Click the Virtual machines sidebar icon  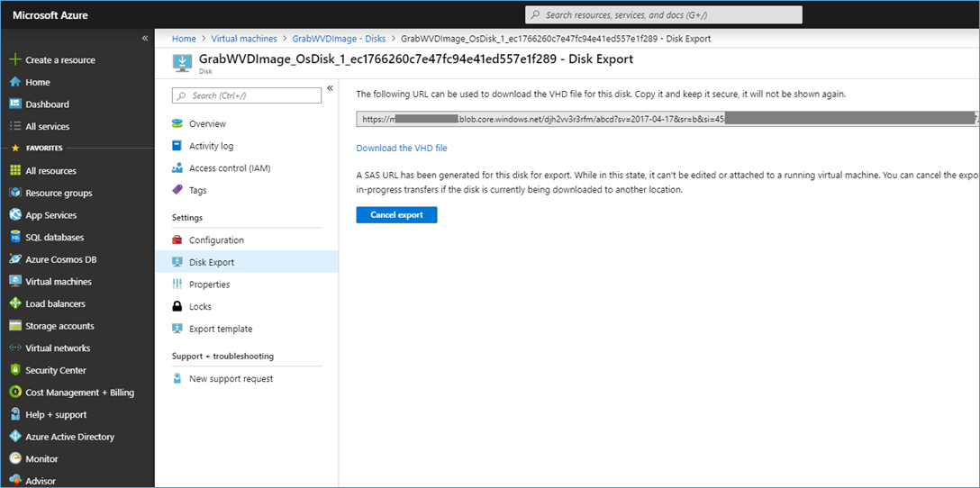[15, 282]
